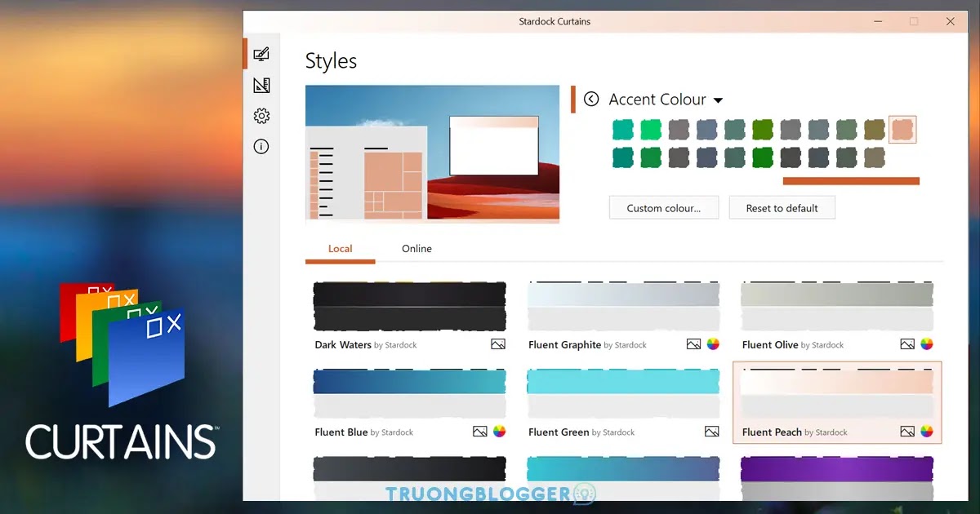Select the light turquoise swatch at row start
The image size is (980, 514).
coord(623,129)
